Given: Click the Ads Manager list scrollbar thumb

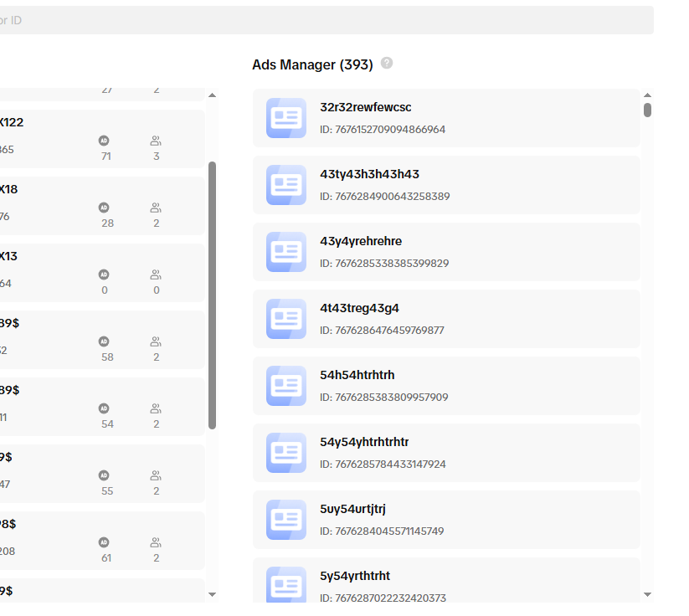Looking at the screenshot, I should pos(647,110).
